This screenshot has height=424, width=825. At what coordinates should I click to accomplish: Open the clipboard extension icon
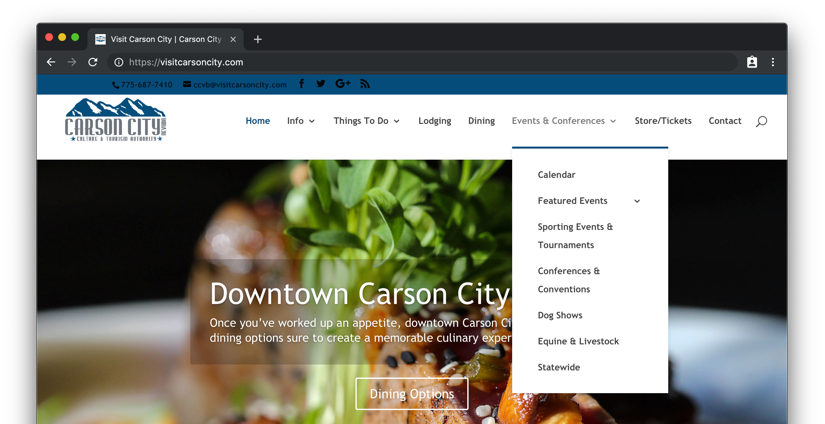point(752,62)
